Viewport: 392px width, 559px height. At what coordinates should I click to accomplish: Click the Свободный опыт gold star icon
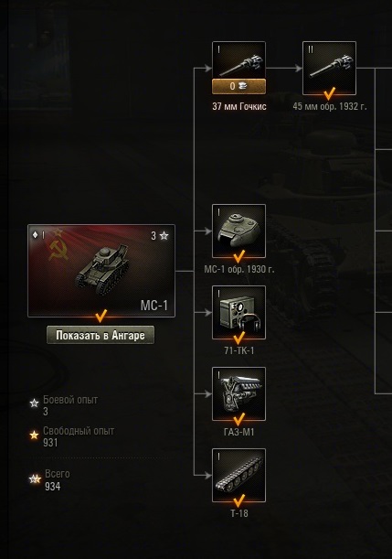coord(34,435)
